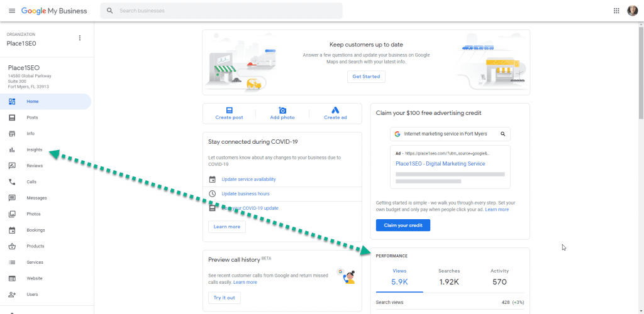This screenshot has width=644, height=314.
Task: Click the Users add-person icon
Action: tap(12, 295)
